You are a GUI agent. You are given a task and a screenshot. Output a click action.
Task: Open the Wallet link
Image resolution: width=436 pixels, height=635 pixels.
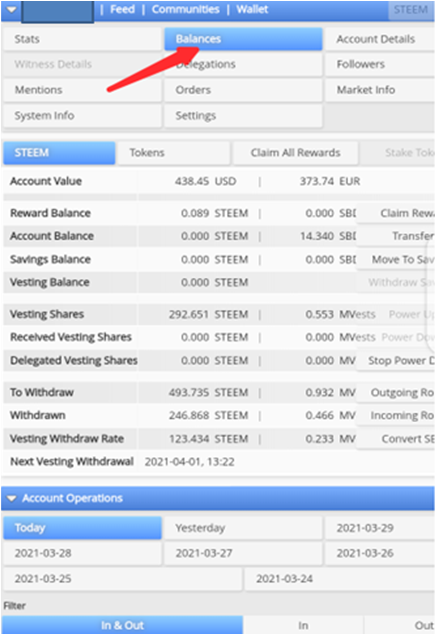tap(252, 9)
